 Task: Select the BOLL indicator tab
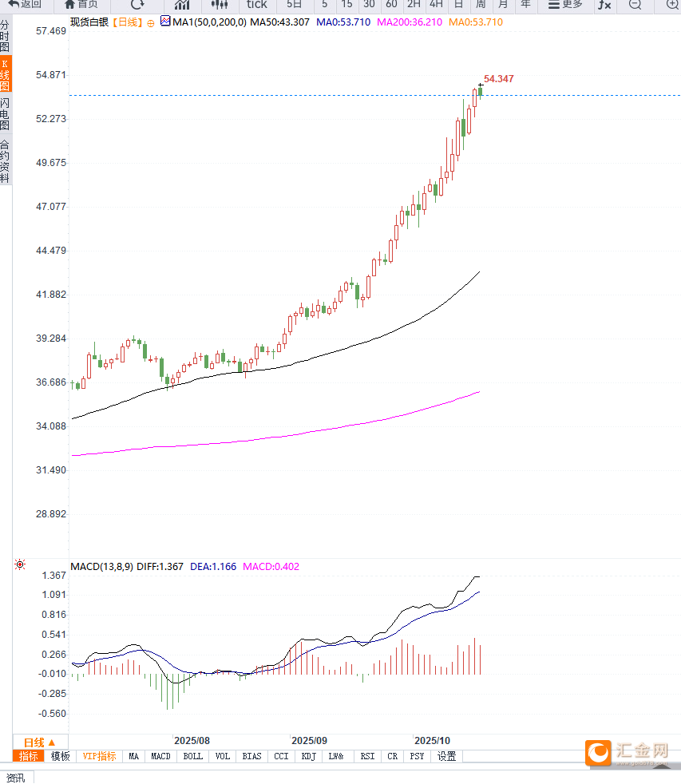coord(193,756)
